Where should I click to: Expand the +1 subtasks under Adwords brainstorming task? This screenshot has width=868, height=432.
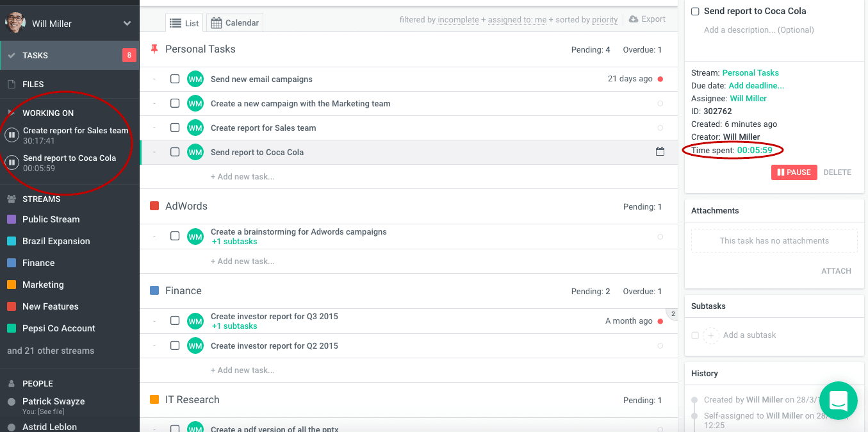tap(234, 242)
